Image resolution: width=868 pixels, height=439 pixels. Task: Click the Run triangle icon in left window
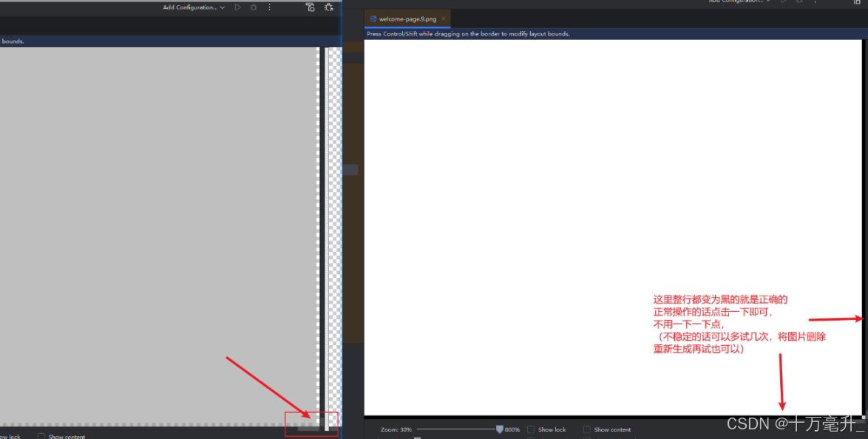(237, 7)
